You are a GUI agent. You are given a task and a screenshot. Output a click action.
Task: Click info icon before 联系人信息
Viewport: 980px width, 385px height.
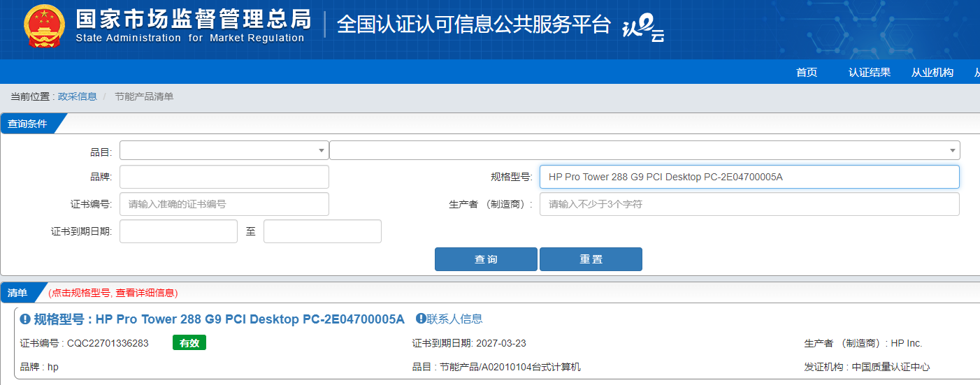[x=421, y=319]
